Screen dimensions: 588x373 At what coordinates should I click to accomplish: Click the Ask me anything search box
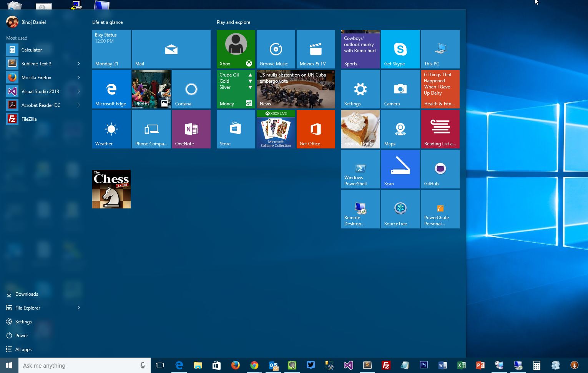pos(85,365)
